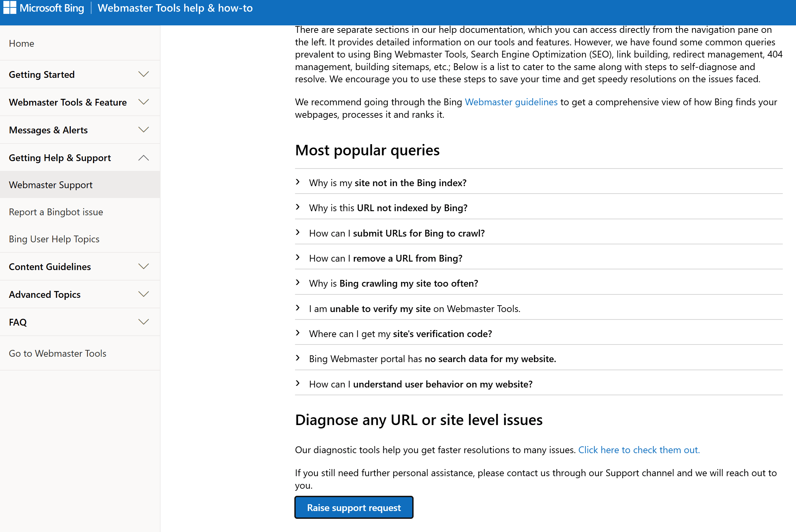This screenshot has width=796, height=532.
Task: Collapse Getting Help & Support section
Action: tap(144, 158)
